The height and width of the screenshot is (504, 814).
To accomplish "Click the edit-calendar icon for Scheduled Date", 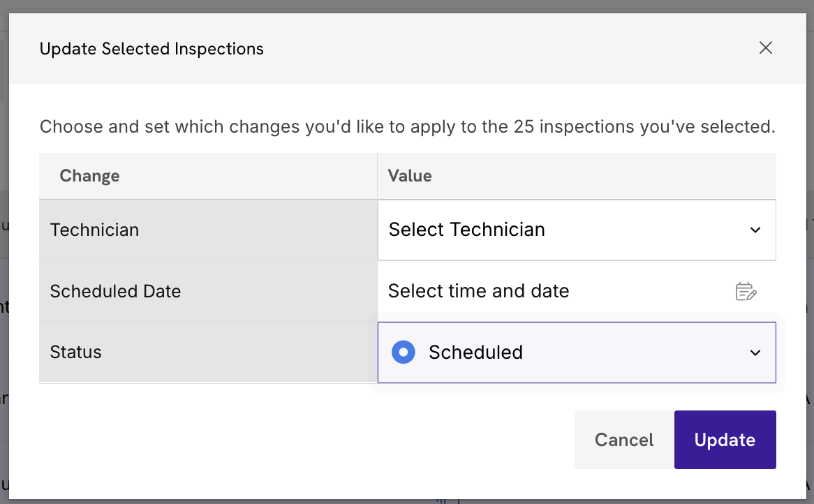I will coord(745,291).
